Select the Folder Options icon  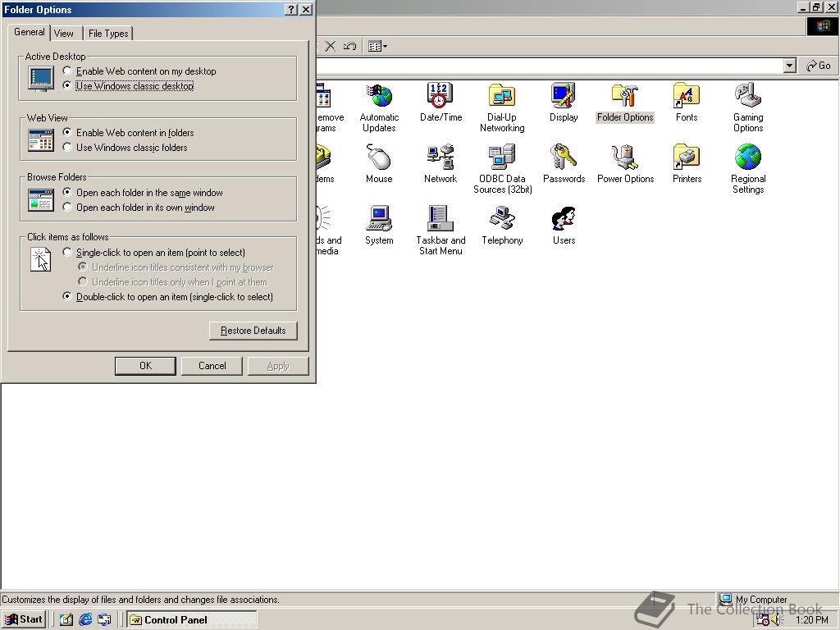point(625,102)
